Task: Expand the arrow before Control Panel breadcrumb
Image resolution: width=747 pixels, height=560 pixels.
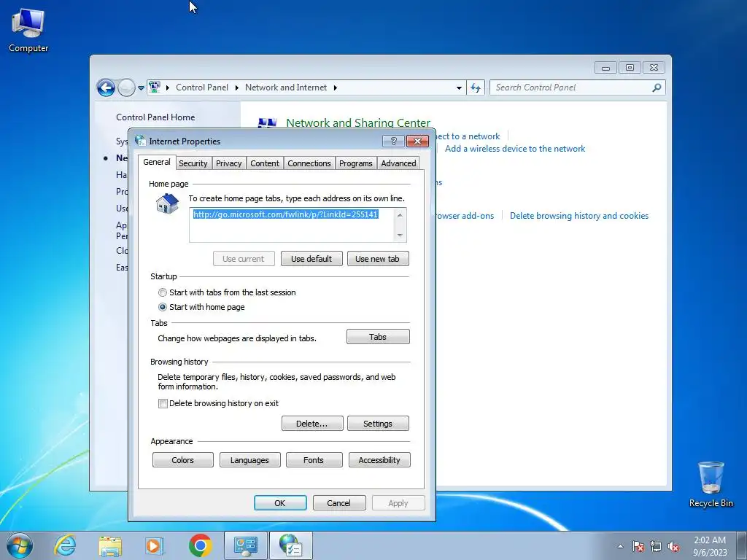Action: pos(168,87)
